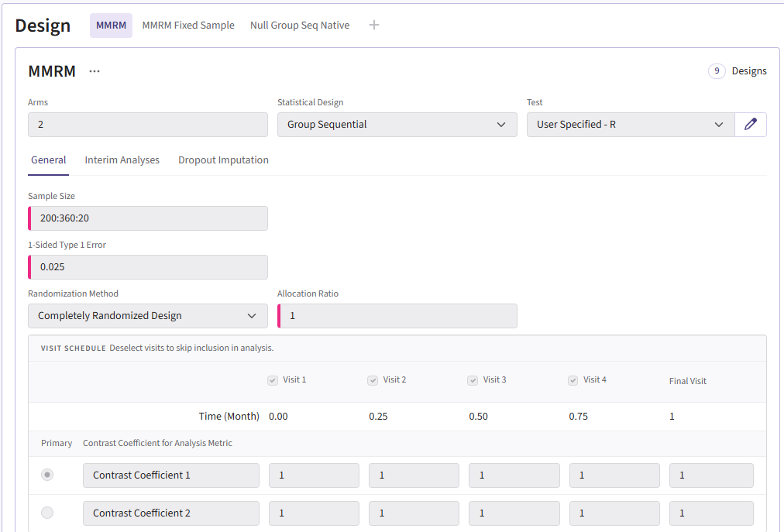Open the Null Group Seq Native tab
Viewport: 784px width, 532px height.
tap(300, 25)
